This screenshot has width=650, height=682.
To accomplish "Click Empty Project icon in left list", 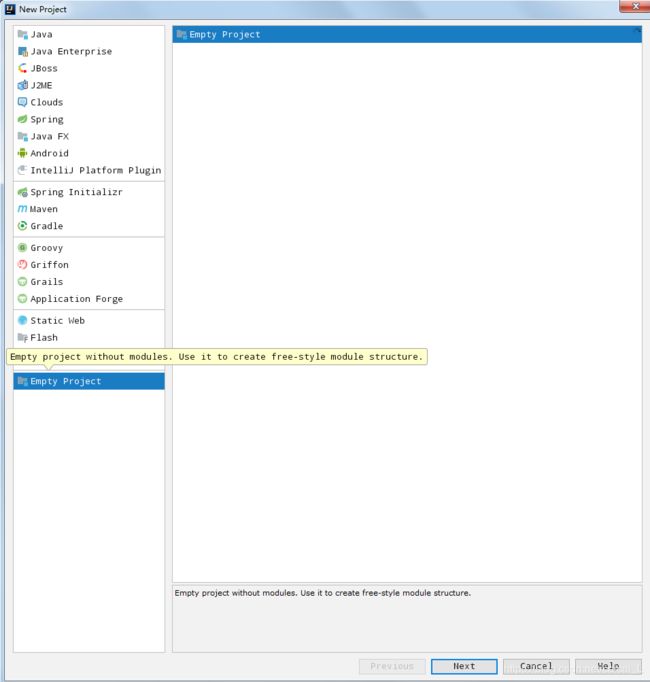I will pyautogui.click(x=23, y=381).
